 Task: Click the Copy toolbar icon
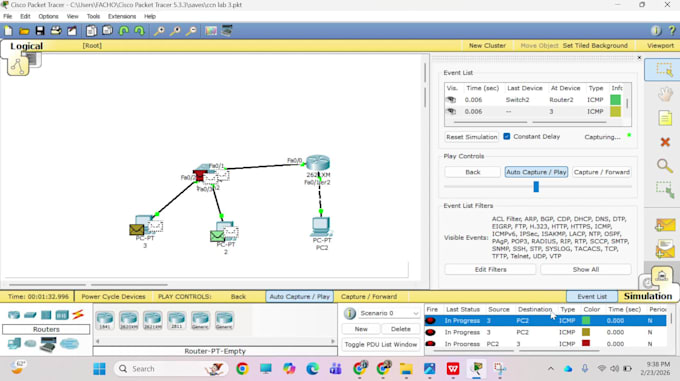(91, 31)
